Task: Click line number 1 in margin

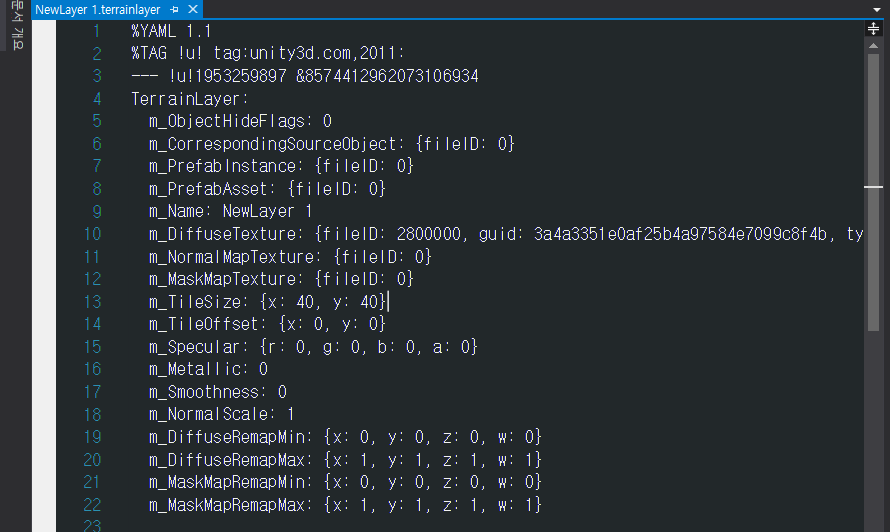Action: pyautogui.click(x=96, y=31)
